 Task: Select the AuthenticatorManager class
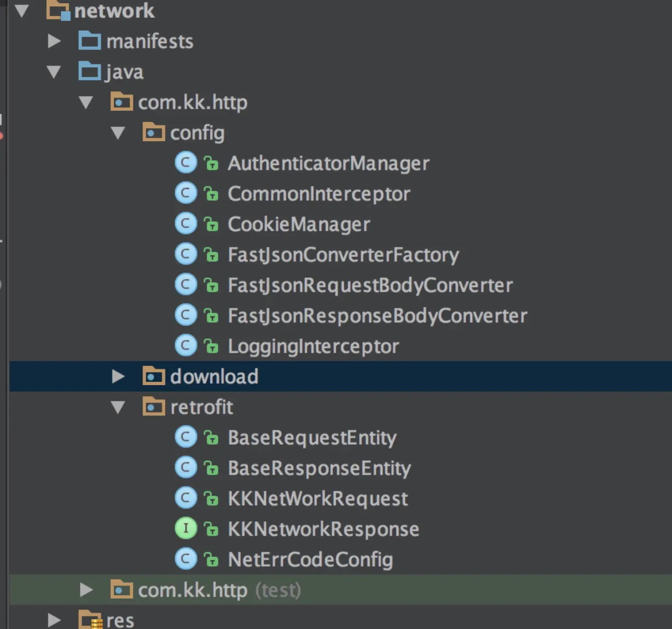(x=328, y=164)
